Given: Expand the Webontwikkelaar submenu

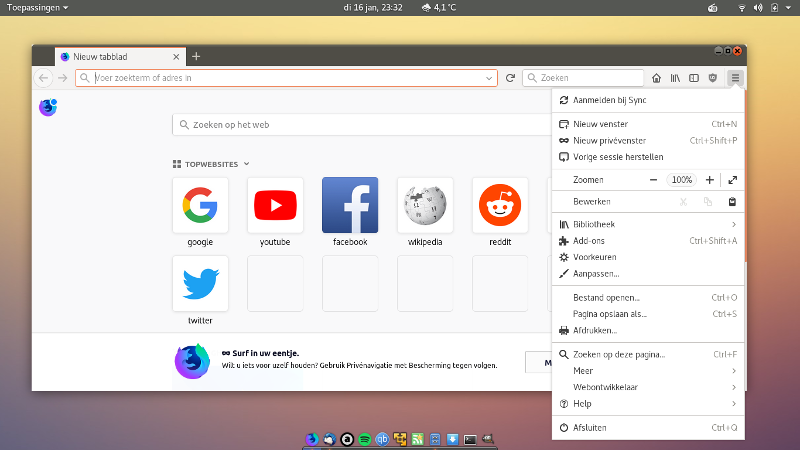Looking at the screenshot, I should tap(648, 387).
